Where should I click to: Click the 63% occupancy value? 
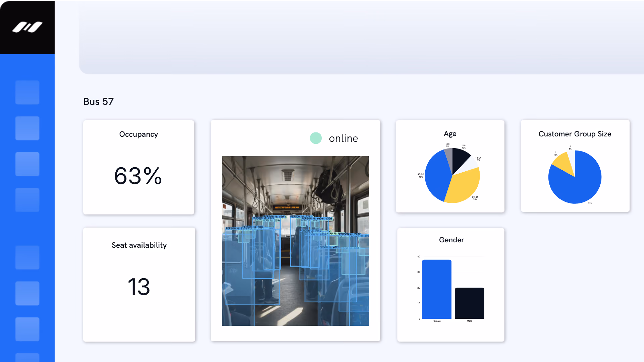pos(138,176)
